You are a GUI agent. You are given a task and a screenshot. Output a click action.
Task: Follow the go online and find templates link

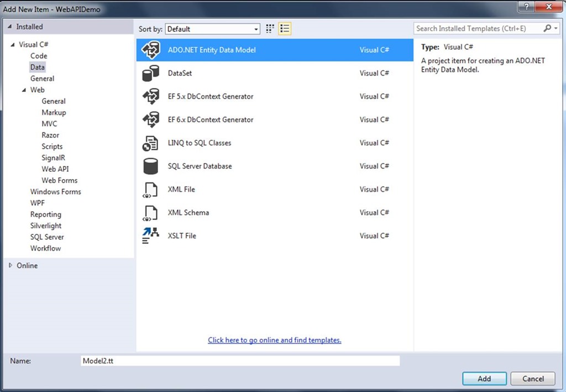tap(275, 340)
